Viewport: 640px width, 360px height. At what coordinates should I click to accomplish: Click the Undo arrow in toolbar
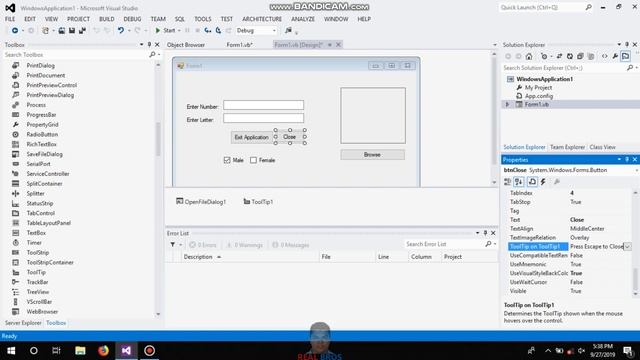click(121, 30)
